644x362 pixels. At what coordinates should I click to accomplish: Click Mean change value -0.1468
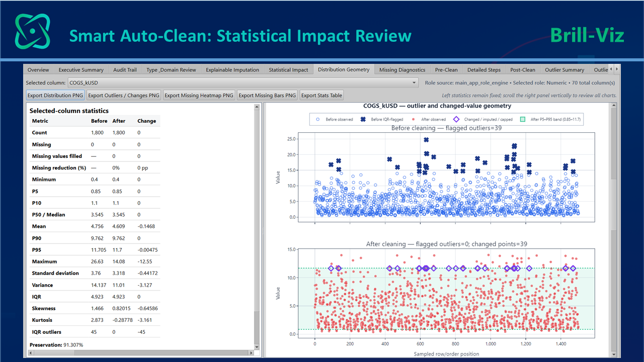[146, 227]
